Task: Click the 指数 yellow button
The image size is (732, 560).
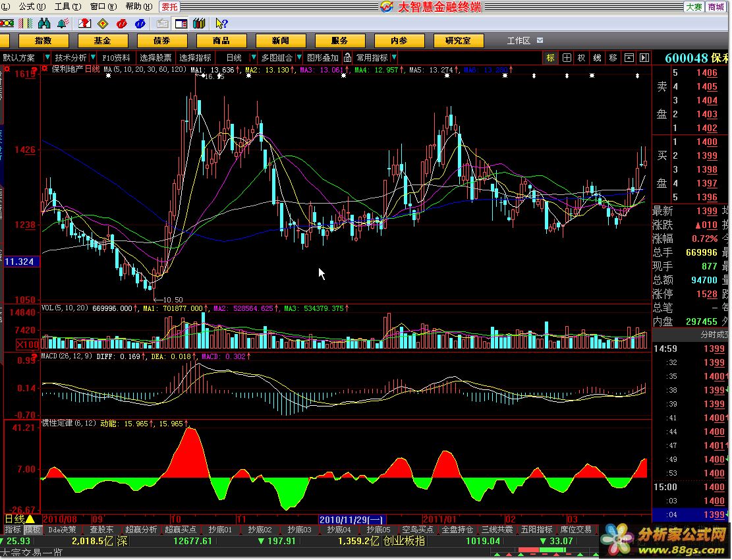Action: tap(43, 41)
